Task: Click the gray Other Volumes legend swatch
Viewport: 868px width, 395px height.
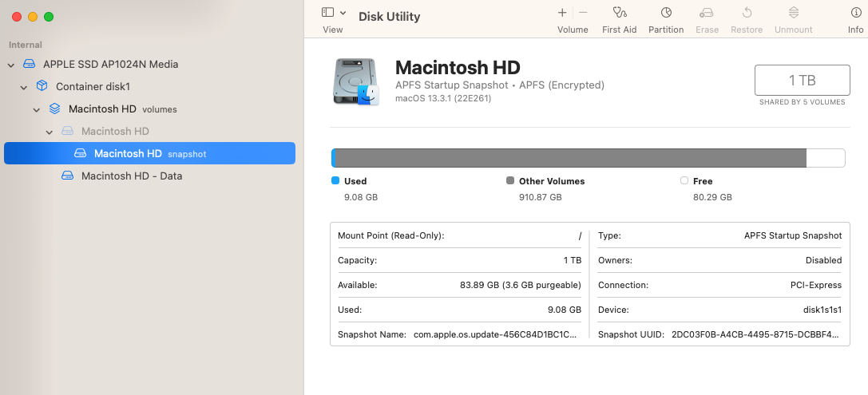Action: pyautogui.click(x=509, y=180)
